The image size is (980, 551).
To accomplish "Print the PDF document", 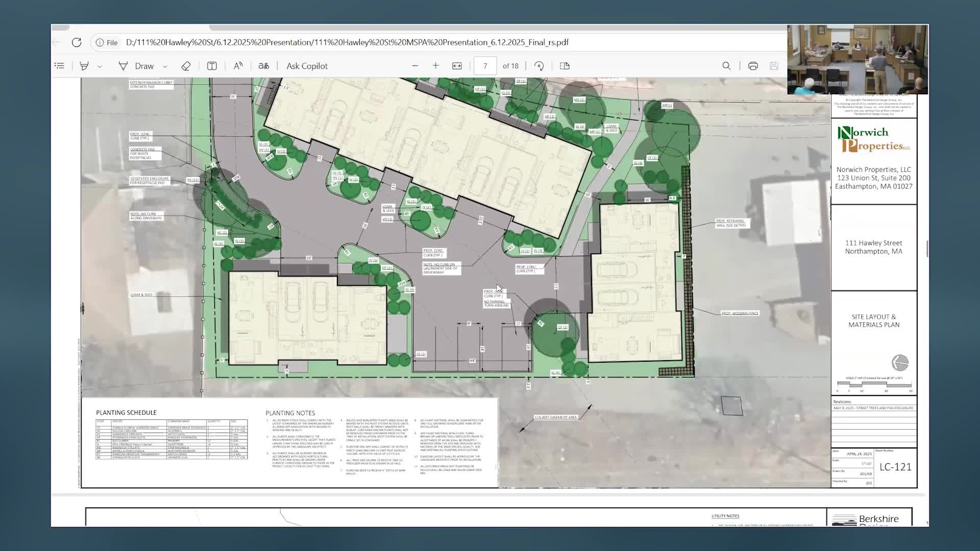I will [753, 66].
